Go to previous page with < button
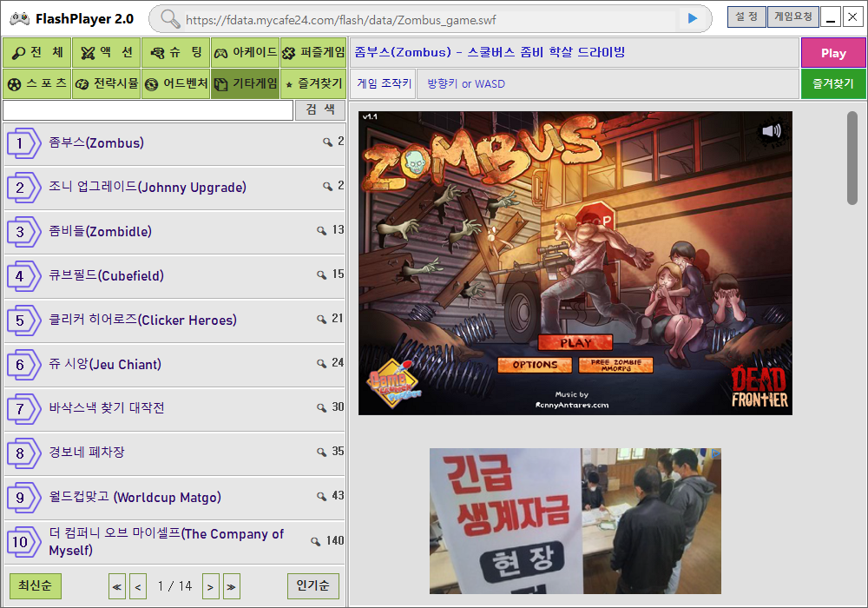This screenshot has height=608, width=868. 138,587
